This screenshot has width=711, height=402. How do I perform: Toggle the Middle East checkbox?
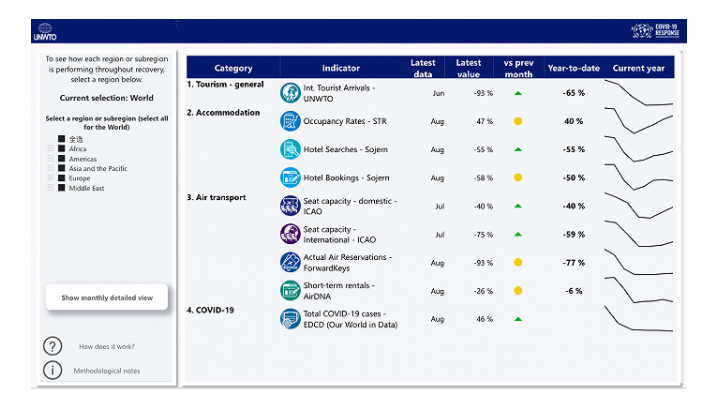(62, 188)
